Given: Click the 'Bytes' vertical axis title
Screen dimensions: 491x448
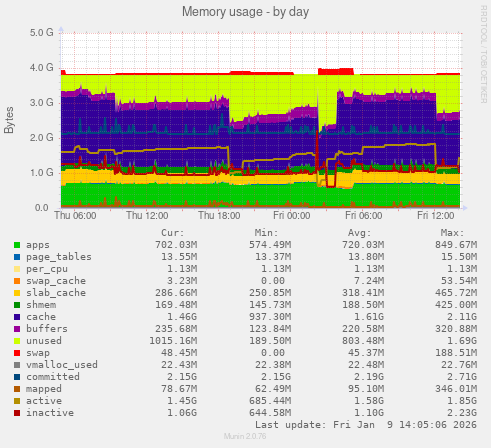Looking at the screenshot, I should 9,120.
